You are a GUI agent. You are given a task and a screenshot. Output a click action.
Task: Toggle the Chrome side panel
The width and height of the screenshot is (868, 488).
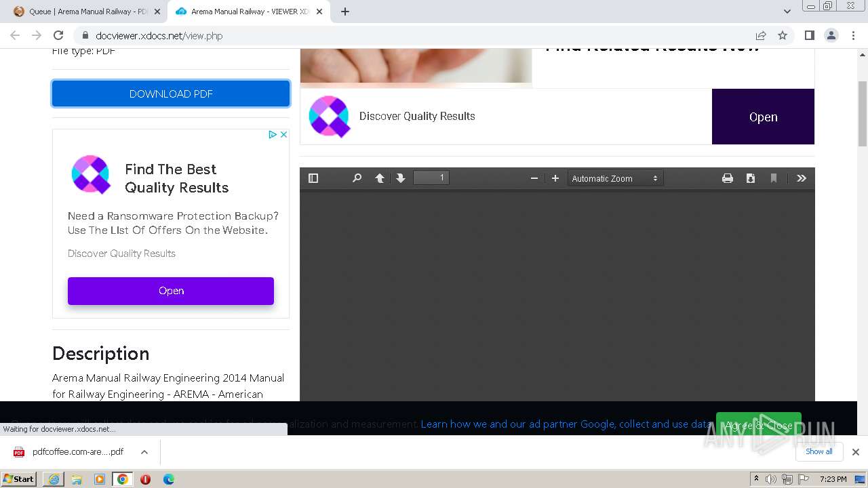tap(809, 35)
